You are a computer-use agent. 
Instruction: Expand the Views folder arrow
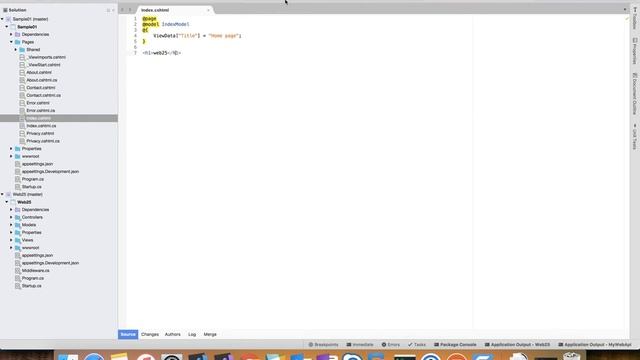11,240
